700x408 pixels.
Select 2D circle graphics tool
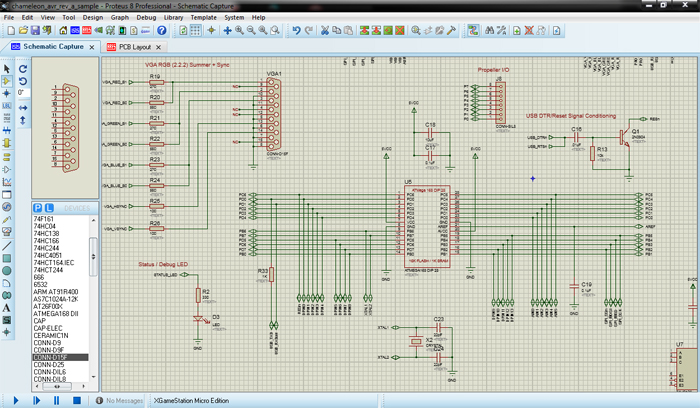pyautogui.click(x=7, y=271)
